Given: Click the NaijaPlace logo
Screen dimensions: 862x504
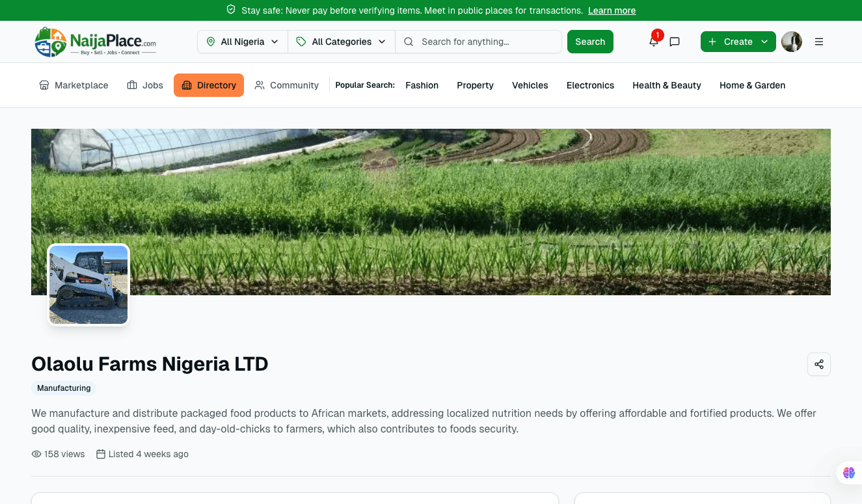Looking at the screenshot, I should [96, 42].
